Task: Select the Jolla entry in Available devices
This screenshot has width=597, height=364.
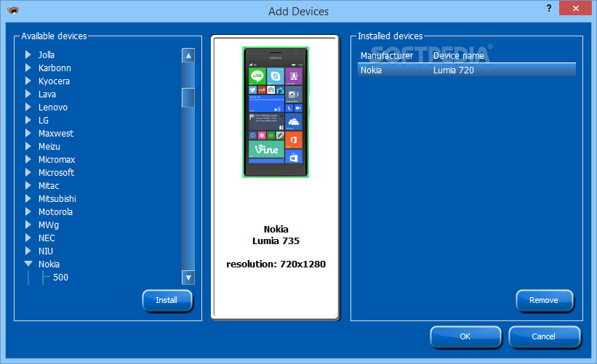Action: (x=46, y=54)
